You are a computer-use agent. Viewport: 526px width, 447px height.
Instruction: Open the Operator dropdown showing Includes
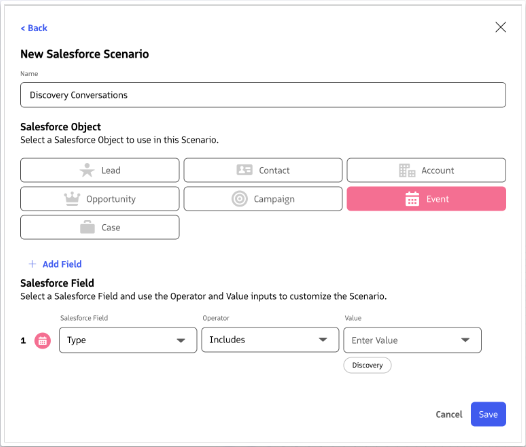pos(270,340)
